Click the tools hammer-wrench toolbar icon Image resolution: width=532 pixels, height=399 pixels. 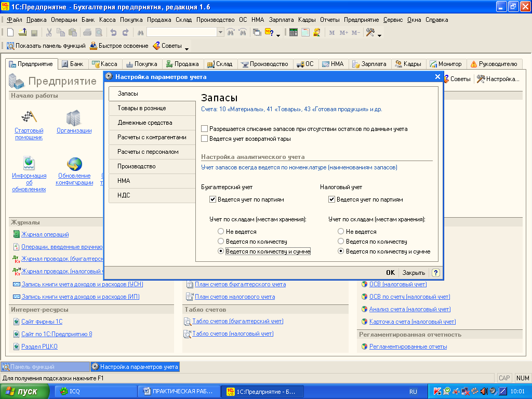click(x=370, y=32)
